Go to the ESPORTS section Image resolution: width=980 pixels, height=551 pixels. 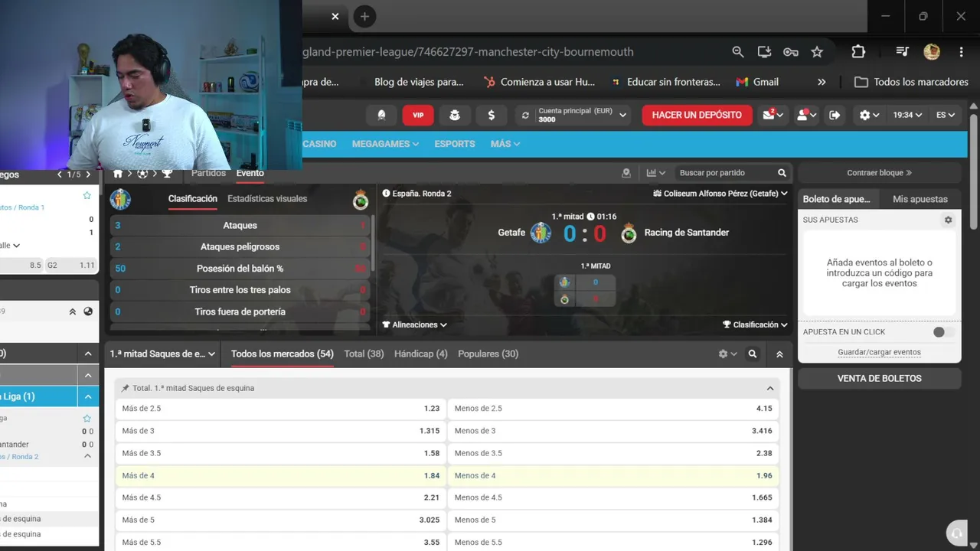click(455, 144)
